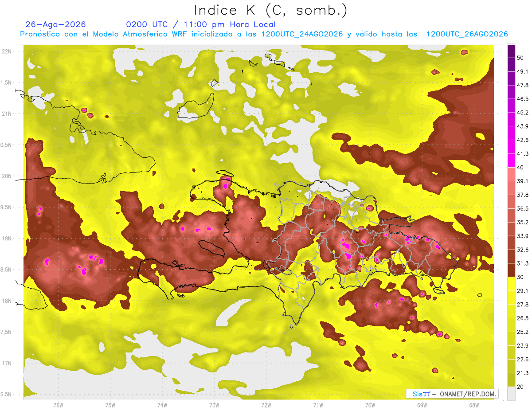
Task: Click the '49.1' colorbar label
Action: (523, 72)
